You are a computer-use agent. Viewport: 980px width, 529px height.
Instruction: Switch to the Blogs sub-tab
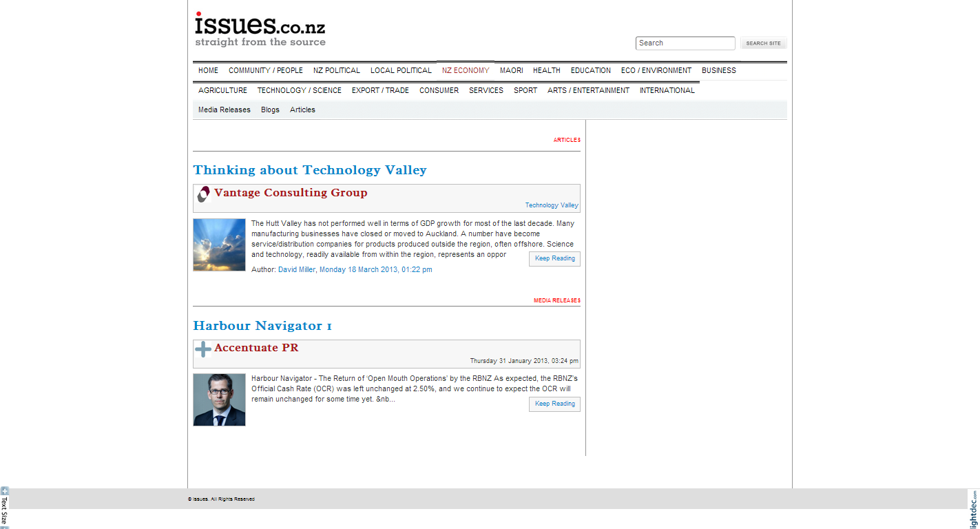[270, 110]
